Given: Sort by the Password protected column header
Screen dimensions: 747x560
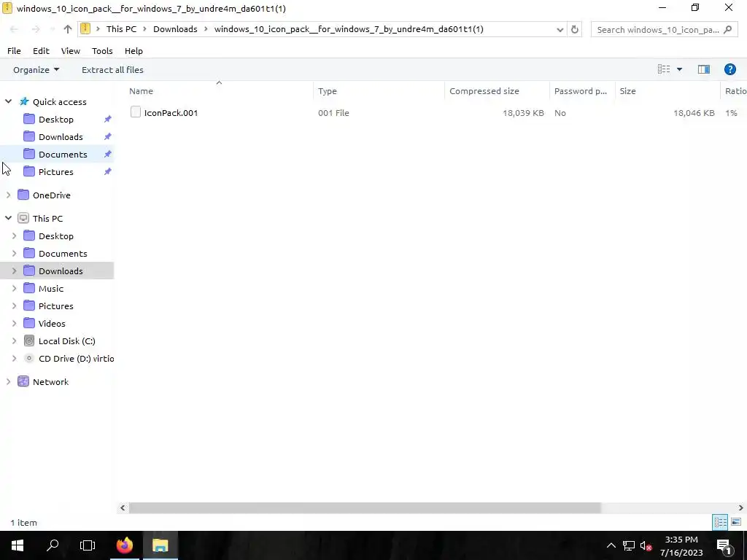Looking at the screenshot, I should click(581, 91).
